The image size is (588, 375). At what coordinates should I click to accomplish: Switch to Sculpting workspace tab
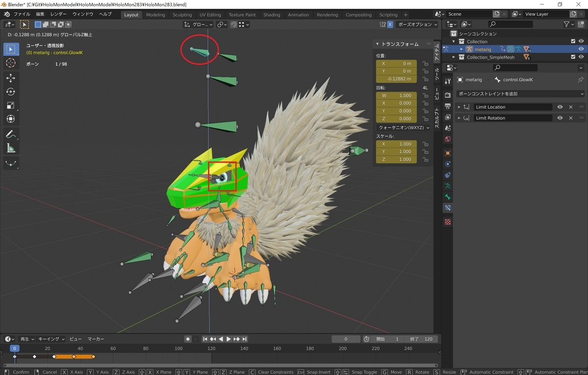[x=182, y=15]
